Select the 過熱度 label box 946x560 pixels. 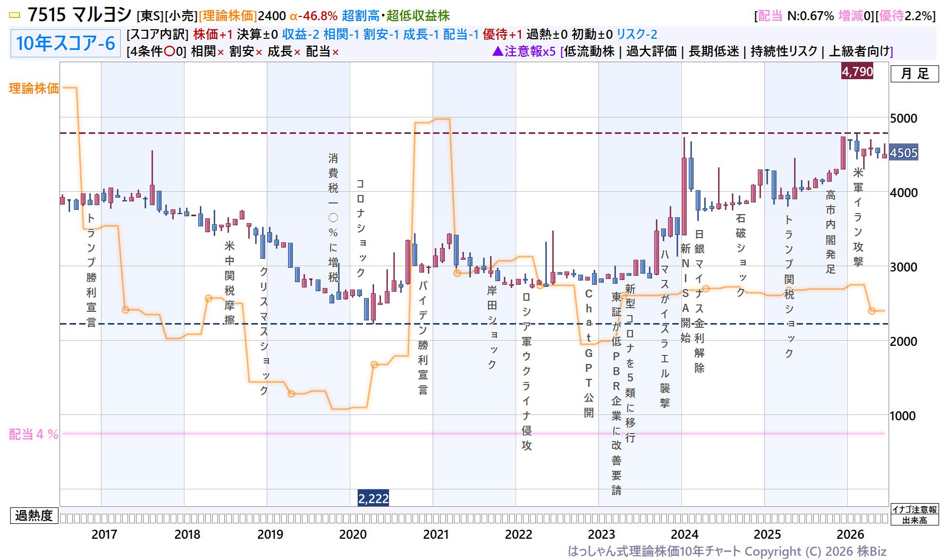pos(34,515)
